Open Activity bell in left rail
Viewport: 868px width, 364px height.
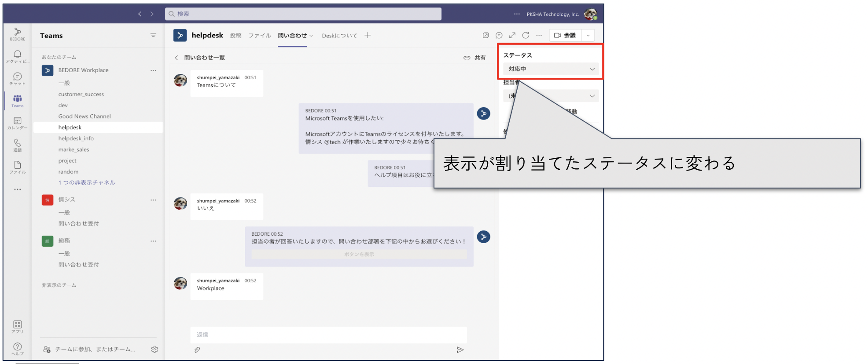click(x=18, y=57)
